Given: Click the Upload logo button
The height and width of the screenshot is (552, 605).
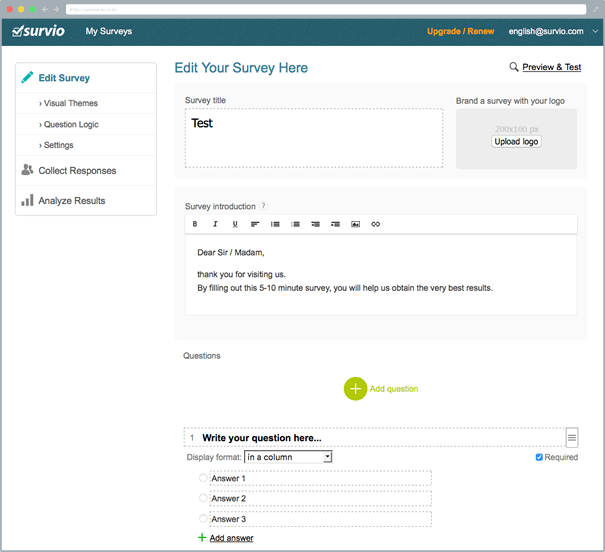Looking at the screenshot, I should tap(516, 142).
